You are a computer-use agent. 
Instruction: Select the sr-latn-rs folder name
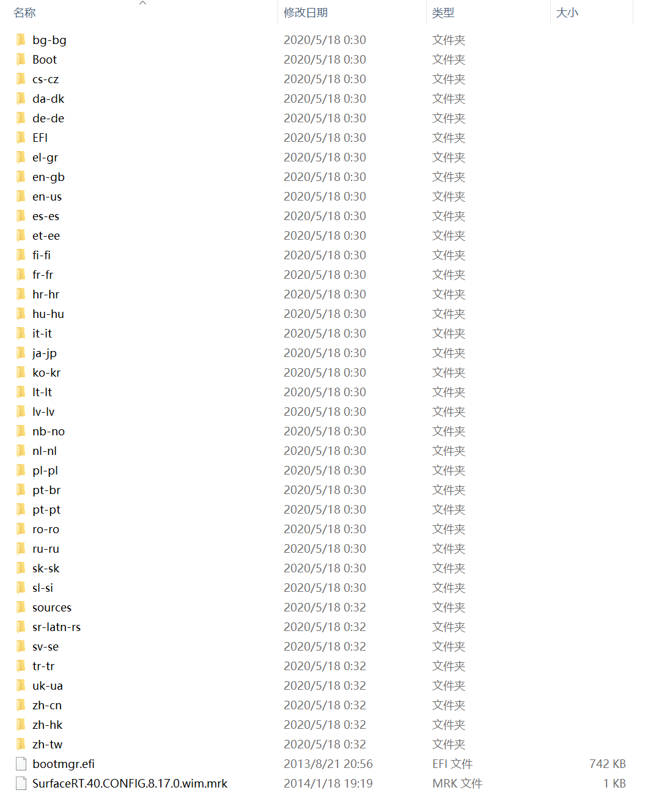point(56,627)
